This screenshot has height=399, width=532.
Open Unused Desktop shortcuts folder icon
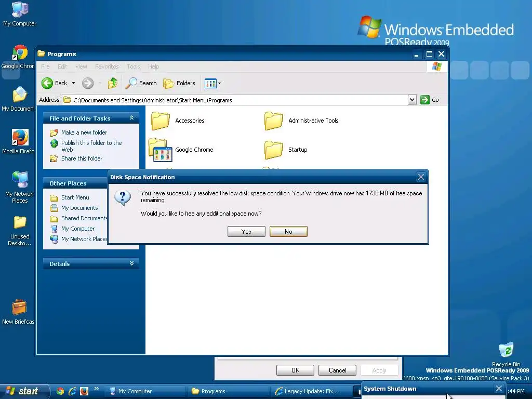click(x=20, y=231)
